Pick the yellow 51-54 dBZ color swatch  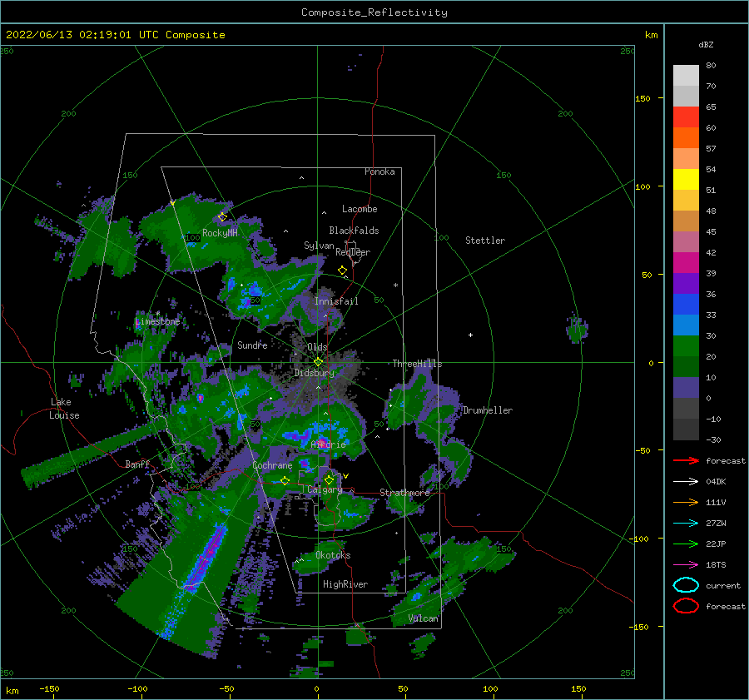point(686,180)
